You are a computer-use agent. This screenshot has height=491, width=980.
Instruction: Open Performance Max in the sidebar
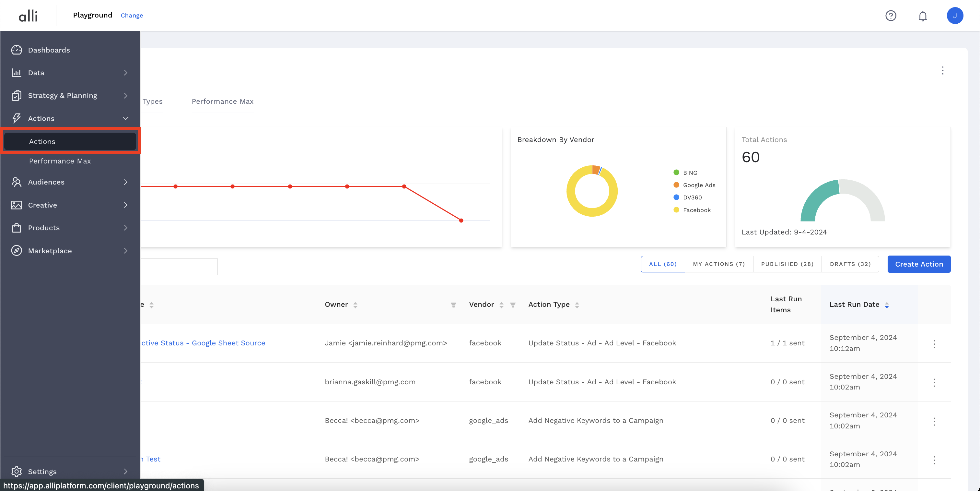(x=60, y=161)
